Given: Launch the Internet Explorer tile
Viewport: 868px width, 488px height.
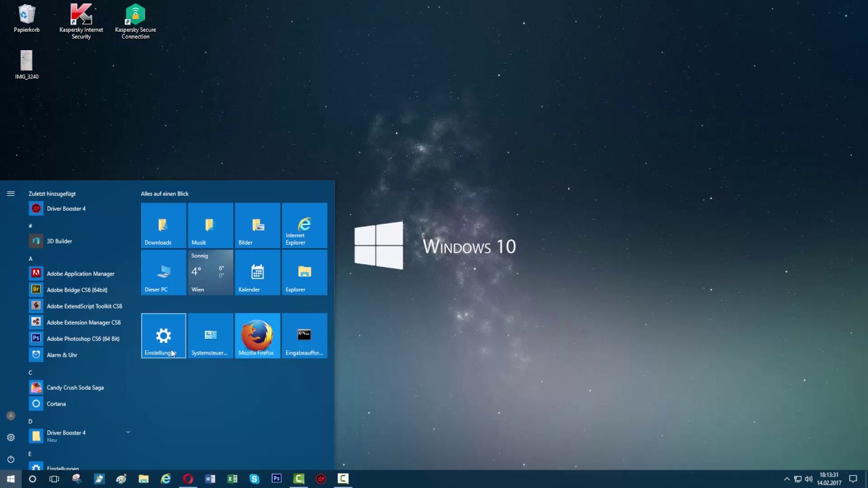Looking at the screenshot, I should coord(304,225).
